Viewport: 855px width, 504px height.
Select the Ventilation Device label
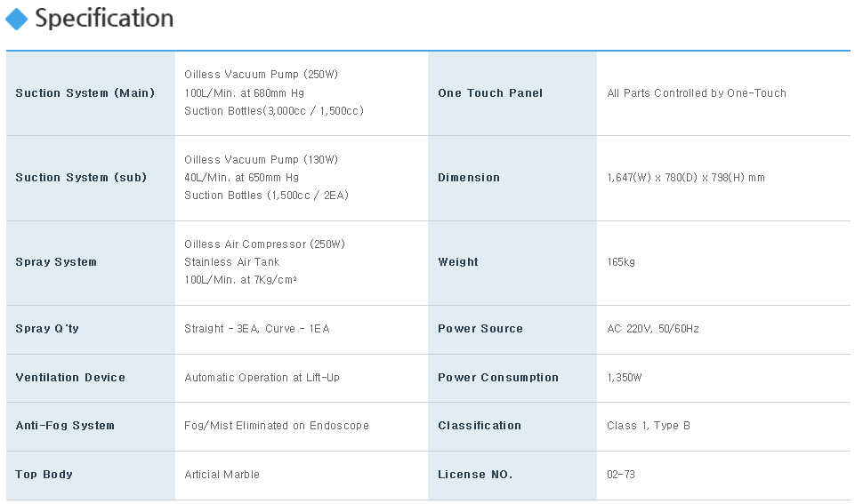(70, 378)
